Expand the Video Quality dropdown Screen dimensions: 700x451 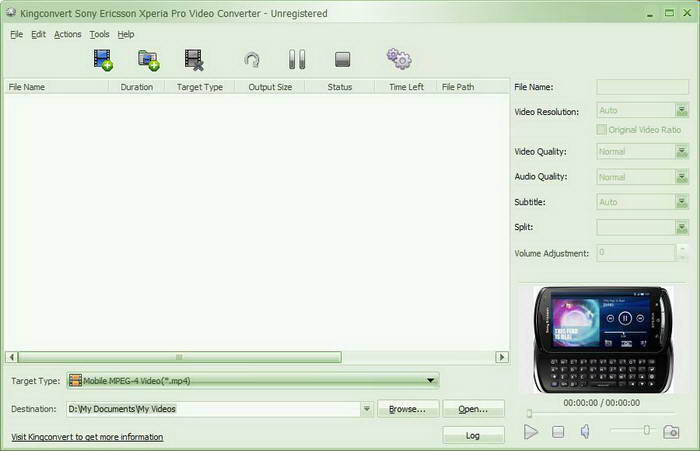point(682,152)
